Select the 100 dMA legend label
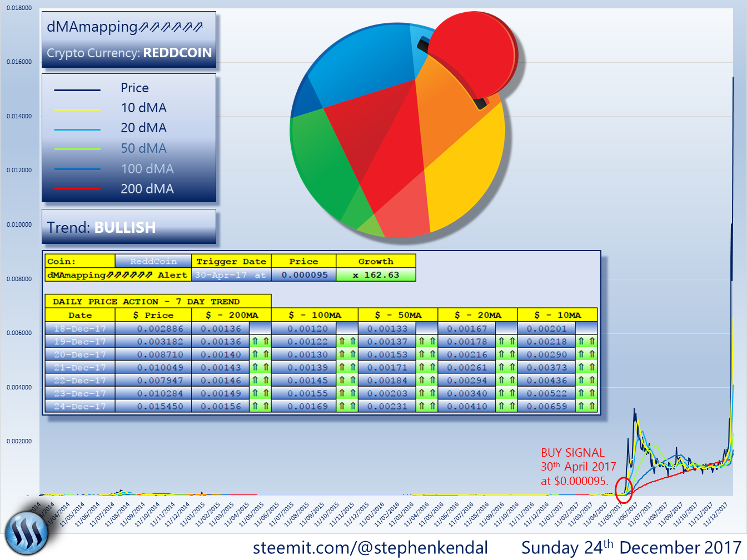Image resolution: width=747 pixels, height=560 pixels. (x=147, y=169)
